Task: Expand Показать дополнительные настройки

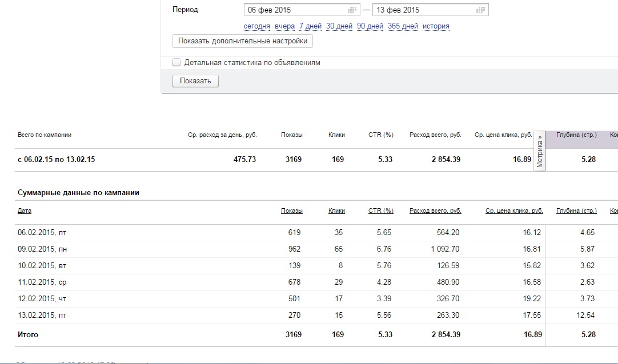Action: 243,41
